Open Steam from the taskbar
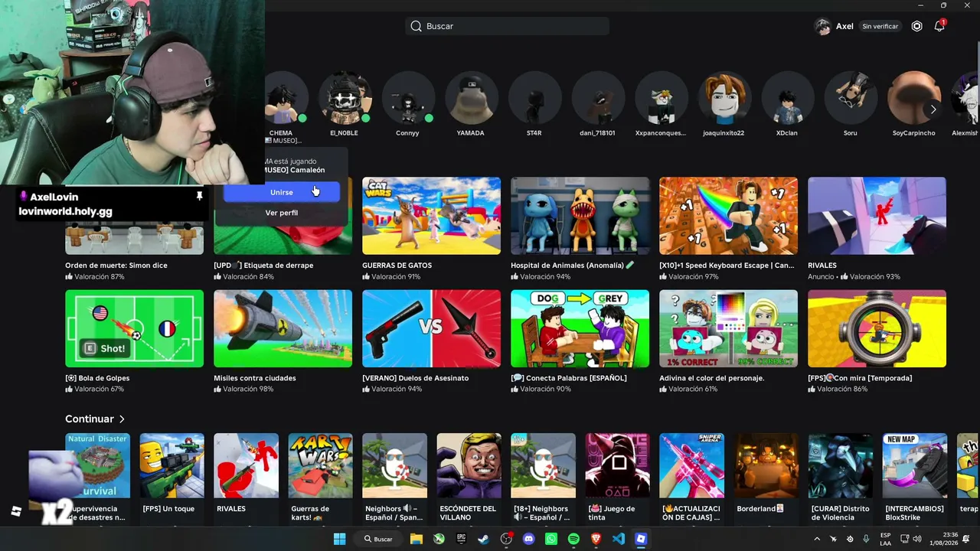This screenshot has width=980, height=551. pos(483,539)
